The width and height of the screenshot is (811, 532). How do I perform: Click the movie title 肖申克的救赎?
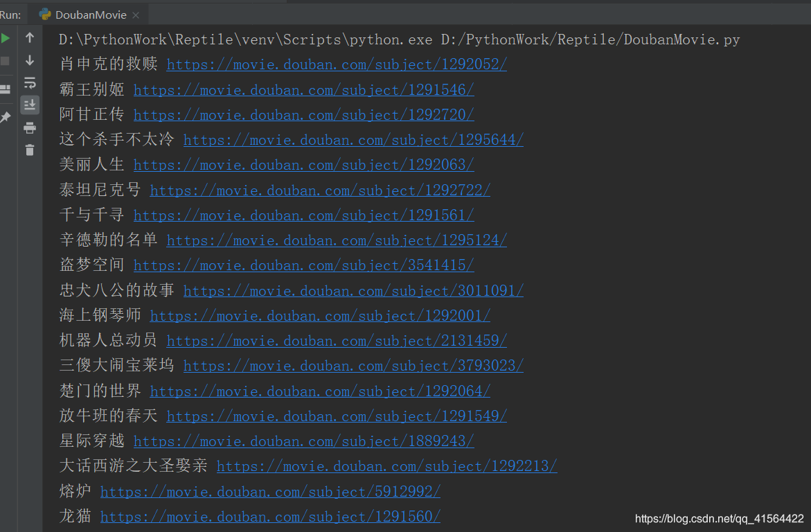tap(109, 64)
